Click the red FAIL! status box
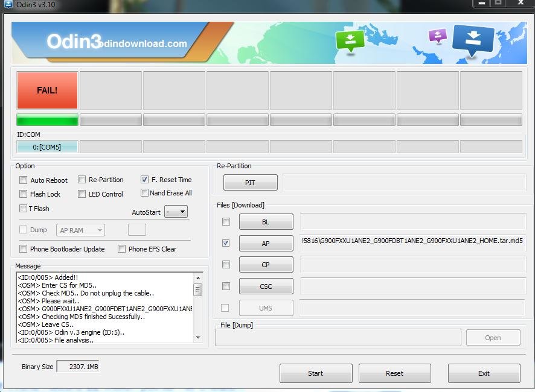535x392 pixels. [x=47, y=90]
